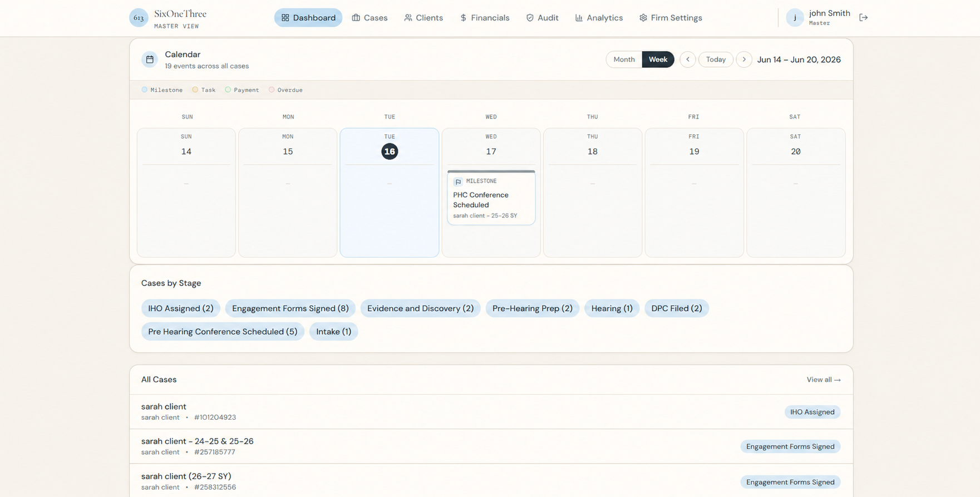The image size is (980, 497).
Task: Filter by Pre Hearing Conference Scheduled (5)
Action: pyautogui.click(x=223, y=332)
